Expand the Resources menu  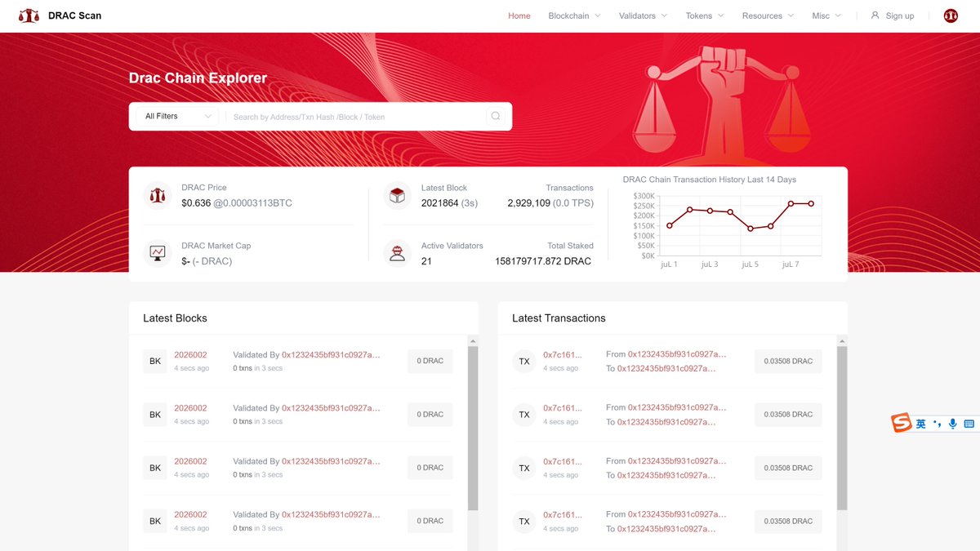[768, 16]
